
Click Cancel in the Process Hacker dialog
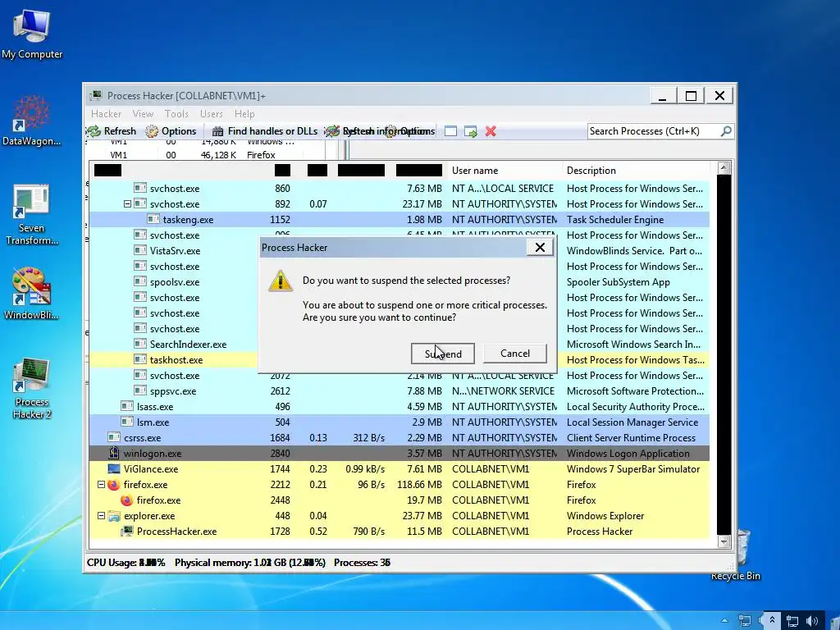pos(515,354)
